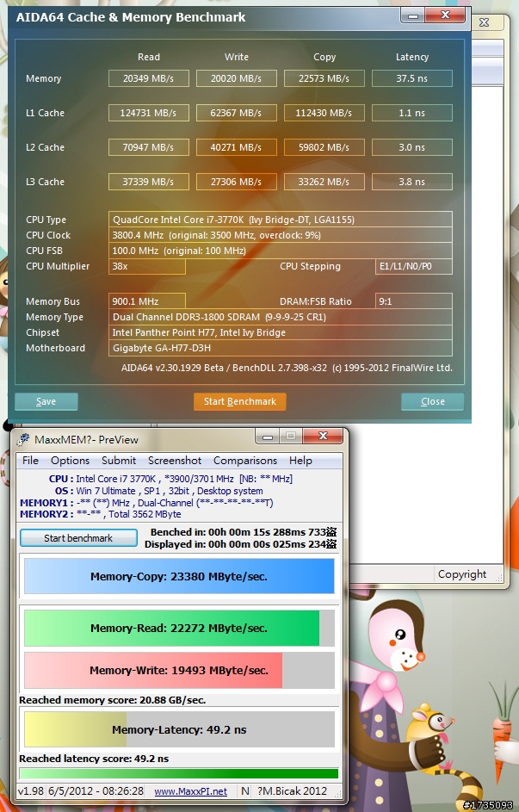Click L3 Cache Write value 27306 MB/s
The height and width of the screenshot is (812, 519).
point(237,182)
